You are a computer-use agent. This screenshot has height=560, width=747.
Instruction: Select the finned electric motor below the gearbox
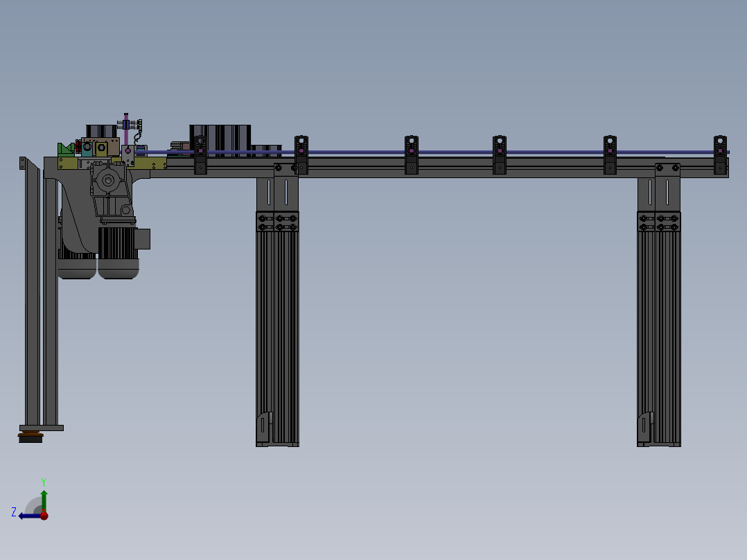point(118,252)
